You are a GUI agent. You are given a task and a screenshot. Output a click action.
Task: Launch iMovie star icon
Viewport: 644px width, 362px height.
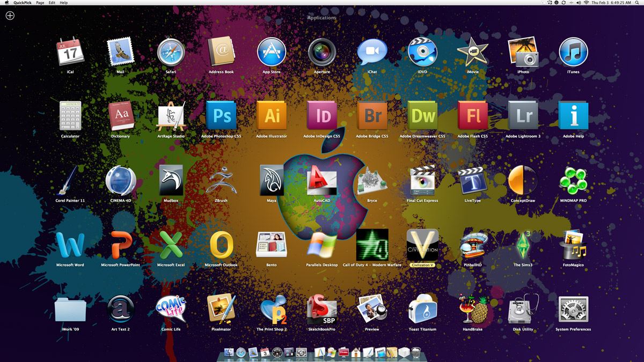(x=473, y=52)
